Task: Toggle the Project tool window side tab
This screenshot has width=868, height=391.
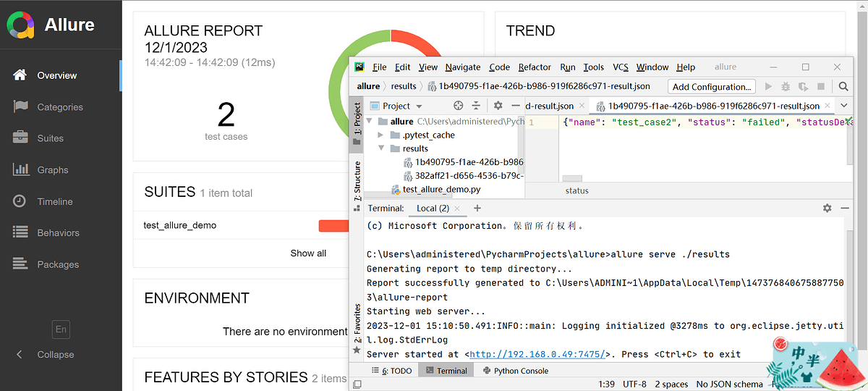Action: (357, 122)
